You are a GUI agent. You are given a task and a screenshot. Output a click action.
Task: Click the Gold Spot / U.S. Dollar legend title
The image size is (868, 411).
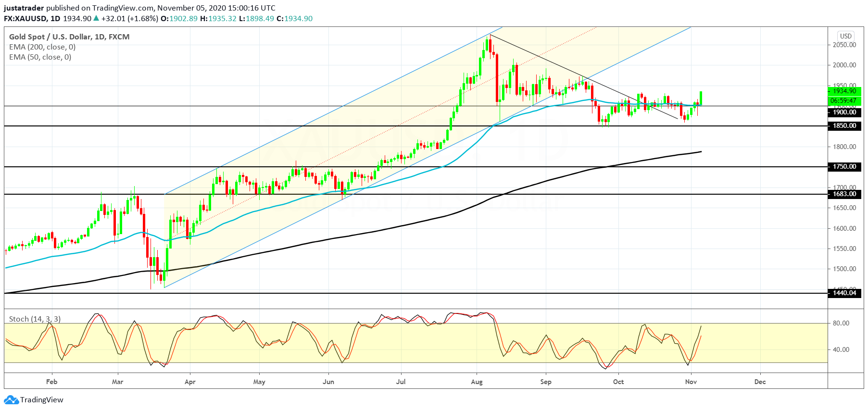(x=69, y=37)
